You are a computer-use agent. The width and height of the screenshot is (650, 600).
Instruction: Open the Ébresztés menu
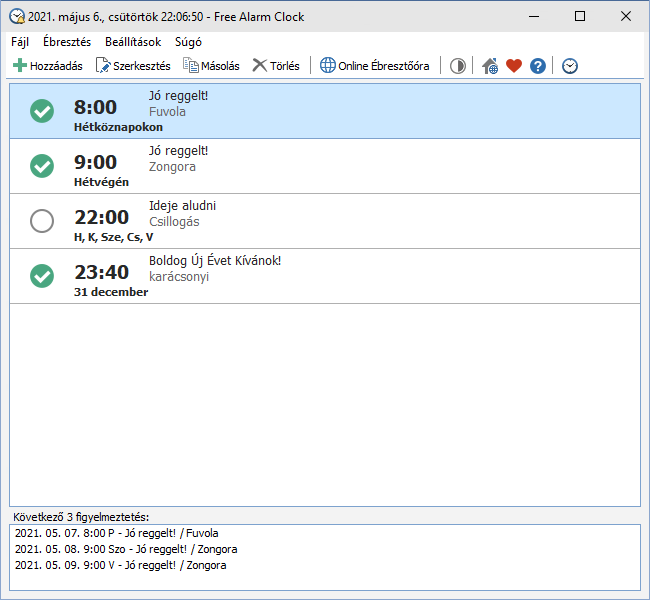[67, 42]
